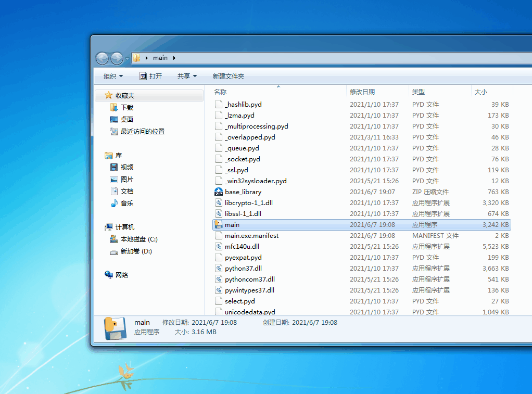Select the _lzma.pyd file
Screen dimensions: 532x394
point(239,116)
